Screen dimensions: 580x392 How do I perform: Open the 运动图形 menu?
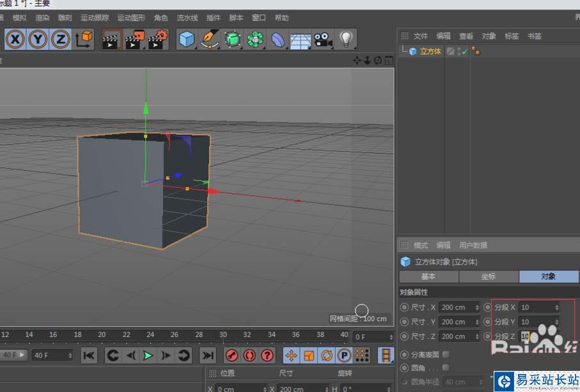[x=132, y=18]
